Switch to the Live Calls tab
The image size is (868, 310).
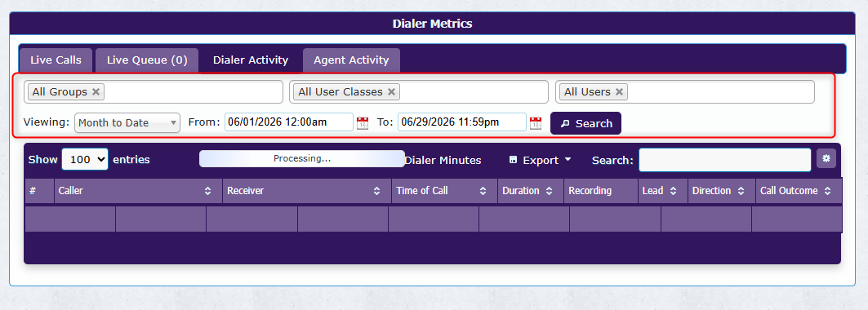pyautogui.click(x=56, y=60)
